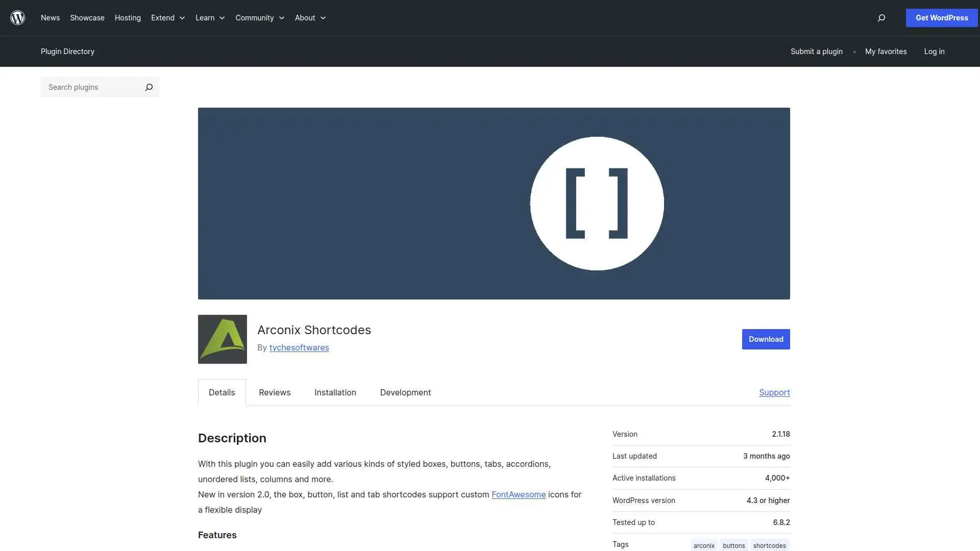Viewport: 980px width, 551px height.
Task: Open the header search icon
Action: [881, 18]
